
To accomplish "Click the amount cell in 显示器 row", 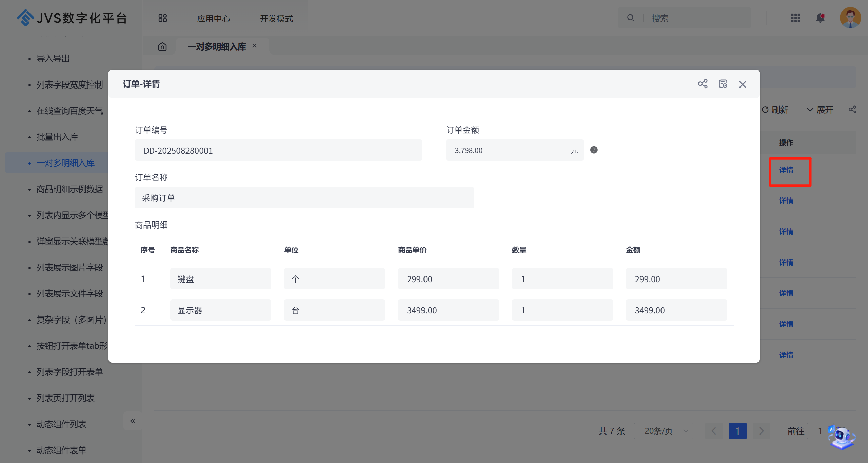I will (x=676, y=310).
